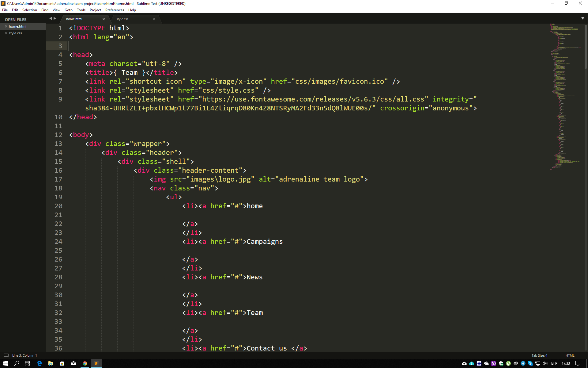Open the HTML syntax selector in status bar
588x368 pixels.
570,355
